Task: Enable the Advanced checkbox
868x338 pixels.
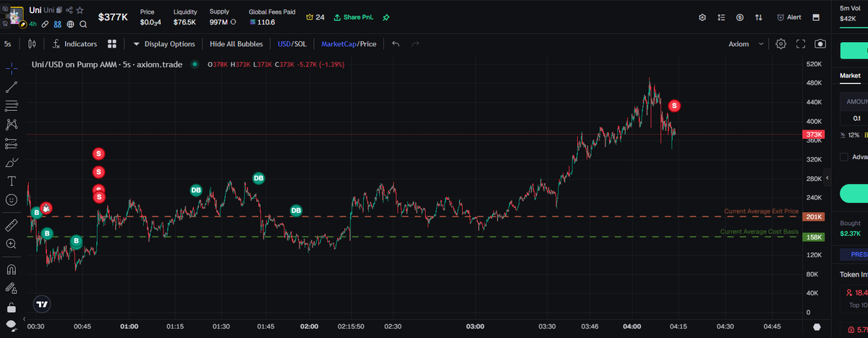Action: (x=844, y=156)
